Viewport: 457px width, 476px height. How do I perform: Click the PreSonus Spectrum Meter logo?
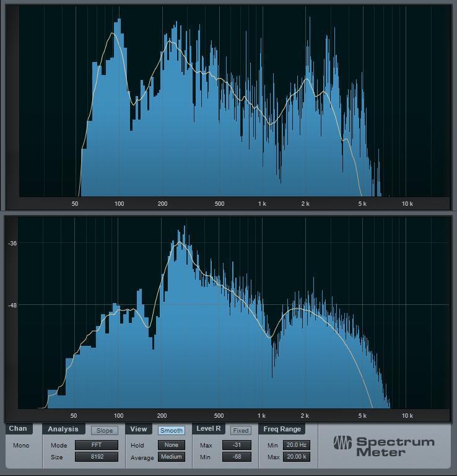coord(384,446)
